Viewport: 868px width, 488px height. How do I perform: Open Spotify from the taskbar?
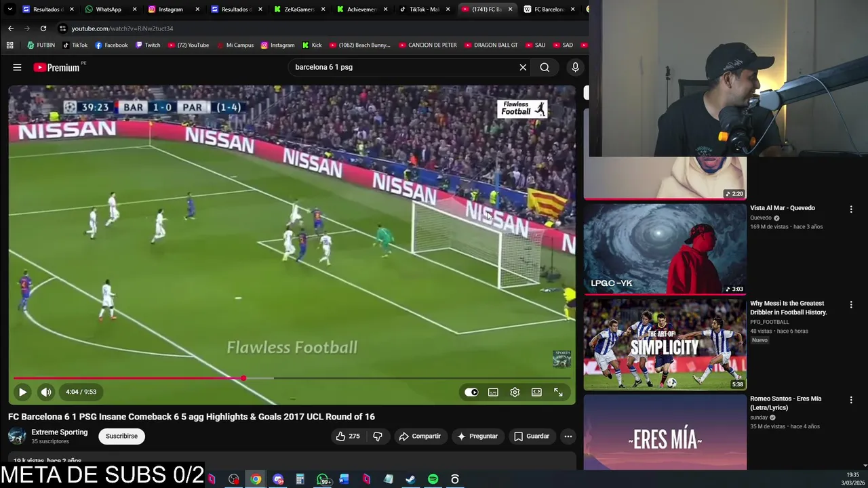point(433,479)
